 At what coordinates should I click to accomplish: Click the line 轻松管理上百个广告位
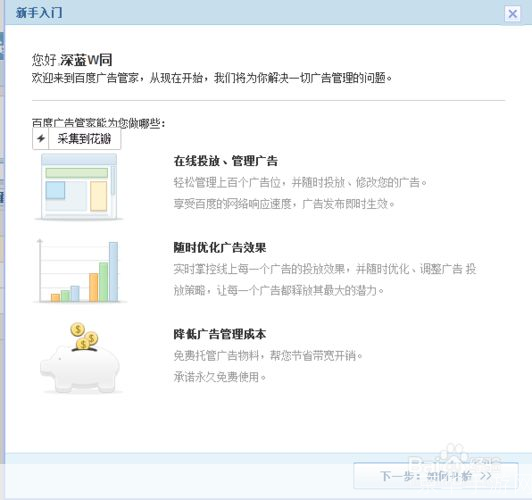coord(300,182)
